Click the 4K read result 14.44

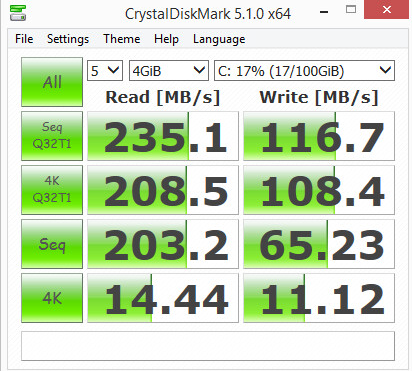point(163,298)
